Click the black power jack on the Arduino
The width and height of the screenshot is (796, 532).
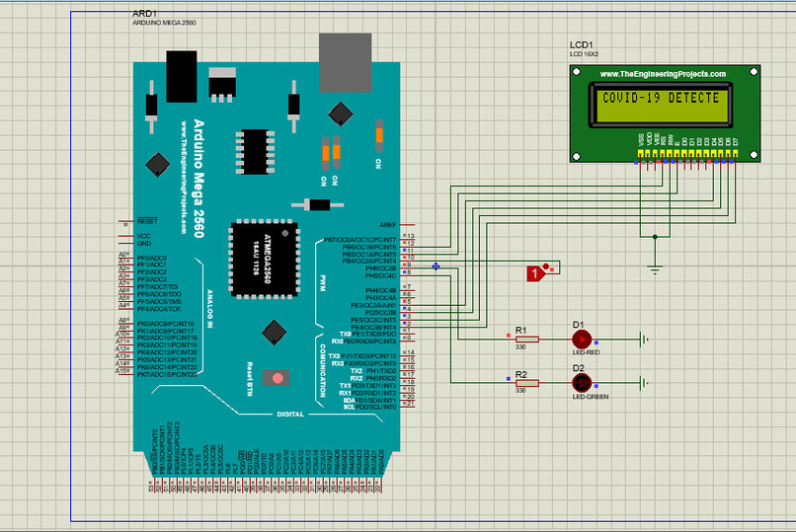182,77
